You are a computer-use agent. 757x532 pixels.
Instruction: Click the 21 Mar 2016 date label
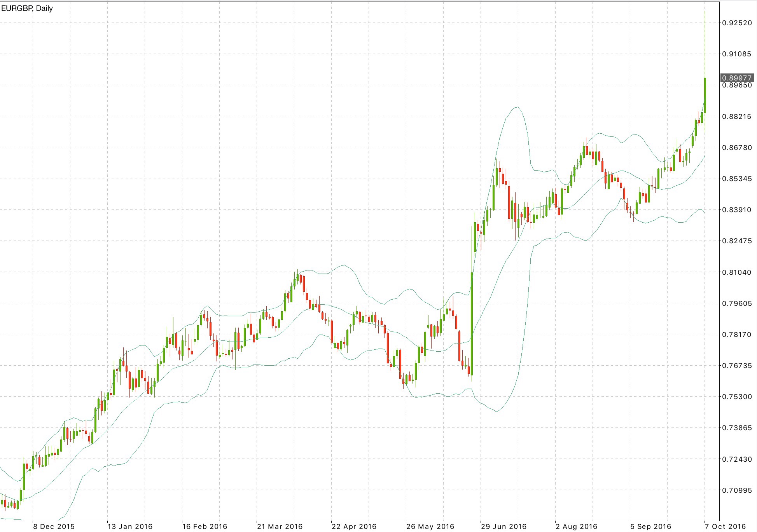280,527
